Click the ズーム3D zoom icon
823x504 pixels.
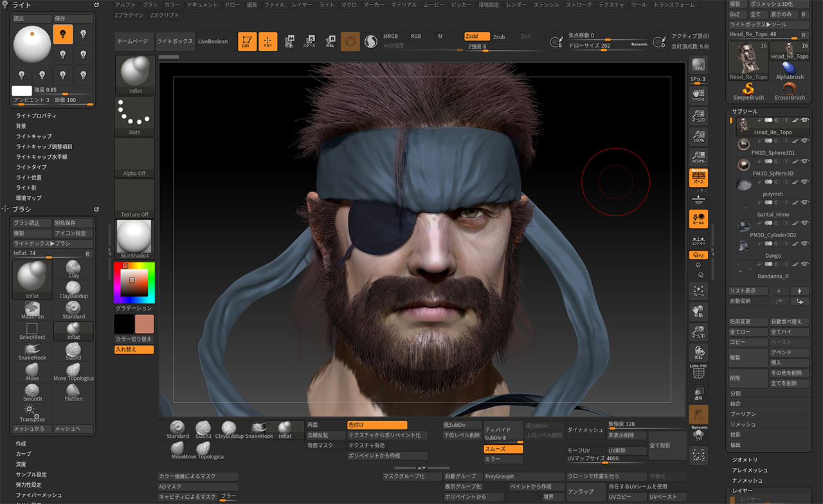tap(698, 332)
